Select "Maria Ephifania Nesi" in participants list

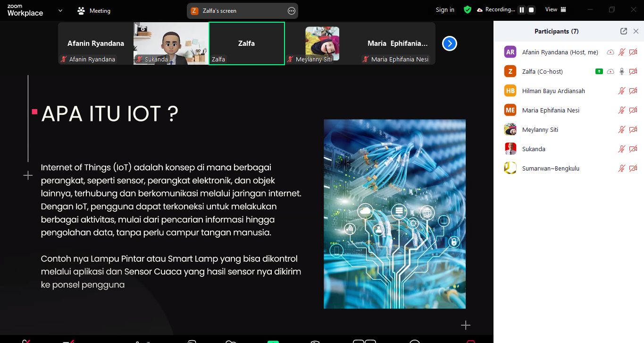click(551, 110)
